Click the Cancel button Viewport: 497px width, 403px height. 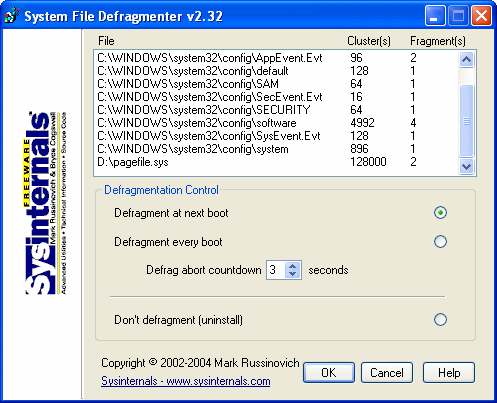pos(387,372)
